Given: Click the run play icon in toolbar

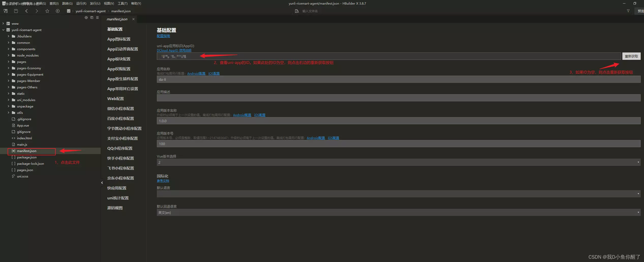Looking at the screenshot, I should [58, 11].
